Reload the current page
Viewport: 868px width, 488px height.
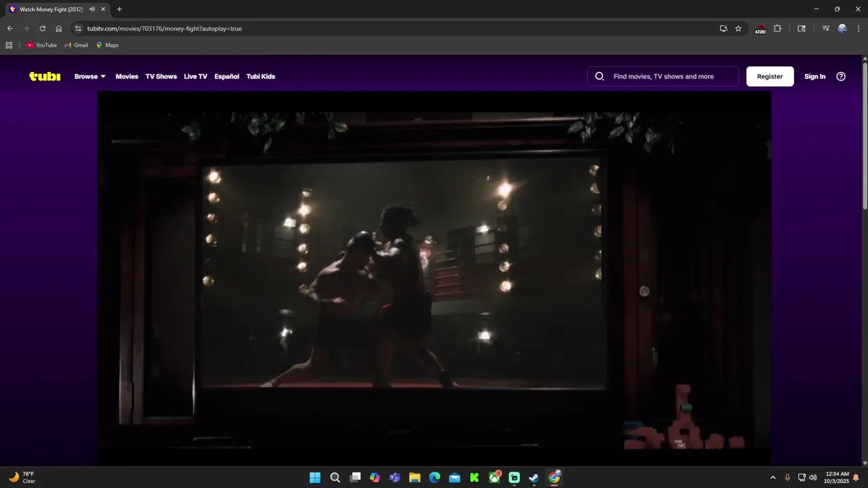pyautogui.click(x=42, y=28)
